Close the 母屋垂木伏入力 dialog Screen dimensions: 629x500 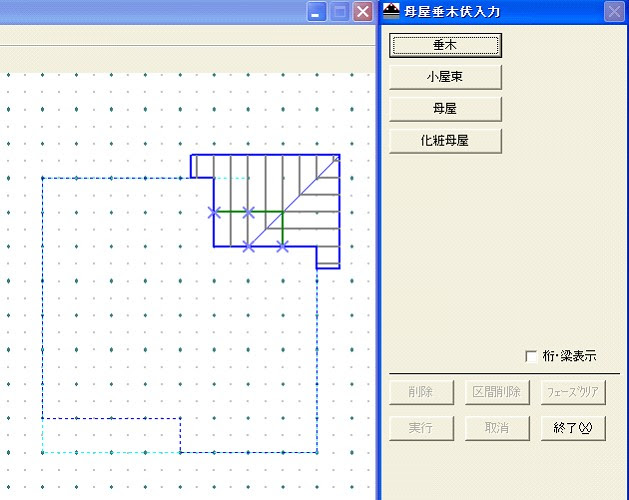(614, 12)
